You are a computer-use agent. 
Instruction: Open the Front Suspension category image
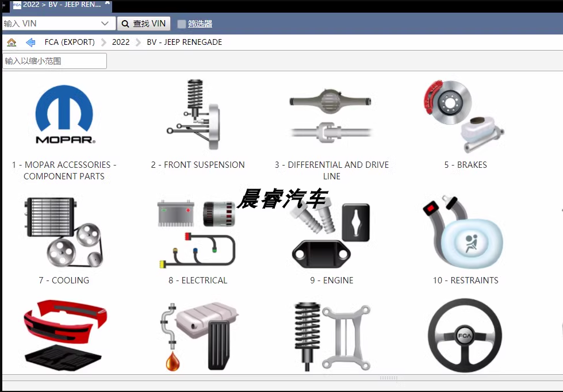pyautogui.click(x=194, y=114)
